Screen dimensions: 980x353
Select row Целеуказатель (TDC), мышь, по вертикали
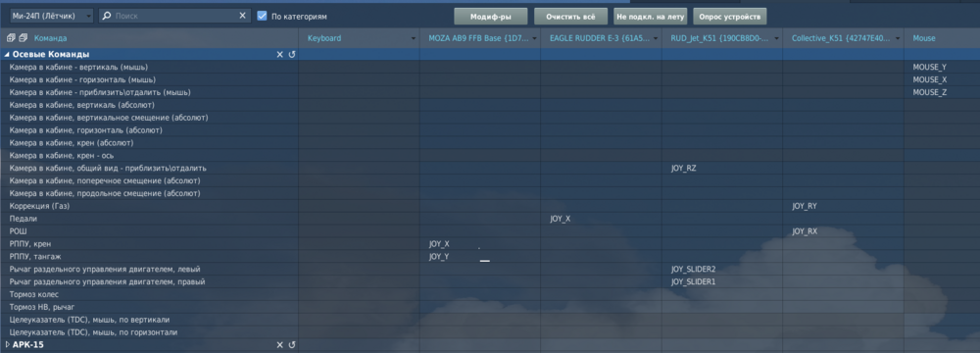149,320
